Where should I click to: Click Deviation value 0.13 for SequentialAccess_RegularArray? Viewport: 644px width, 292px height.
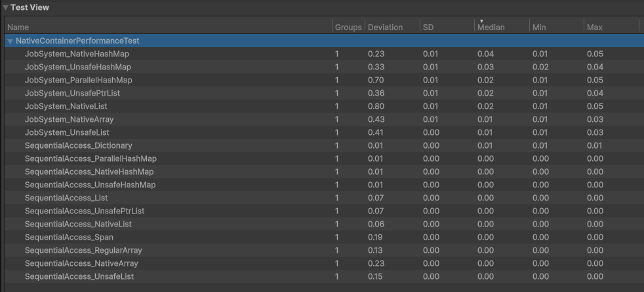[376, 251]
